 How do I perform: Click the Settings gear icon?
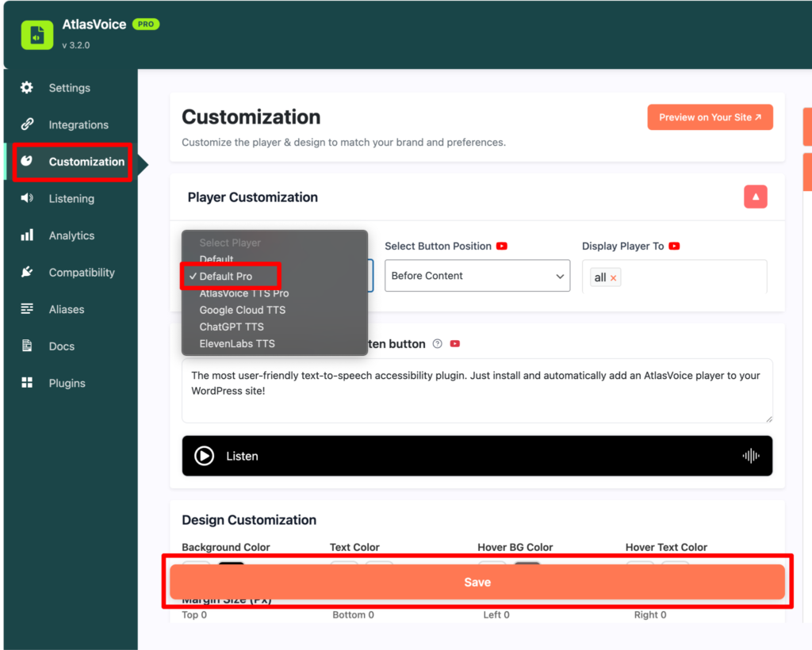click(27, 87)
